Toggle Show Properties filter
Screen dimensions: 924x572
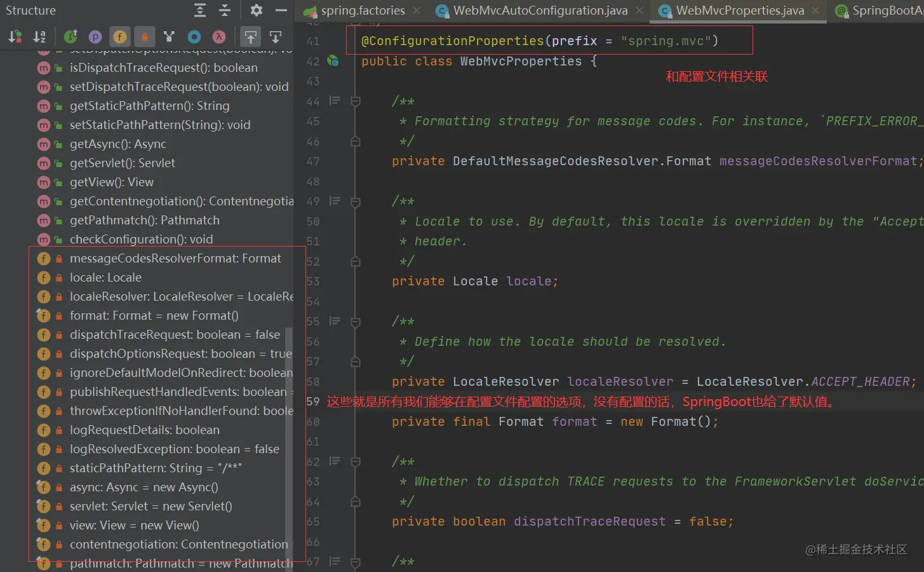95,37
